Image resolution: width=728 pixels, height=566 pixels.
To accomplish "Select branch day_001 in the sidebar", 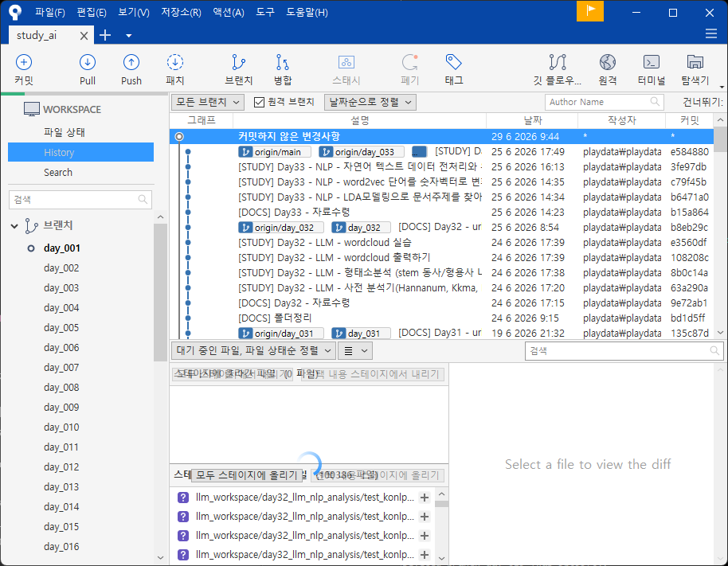I will [x=62, y=248].
